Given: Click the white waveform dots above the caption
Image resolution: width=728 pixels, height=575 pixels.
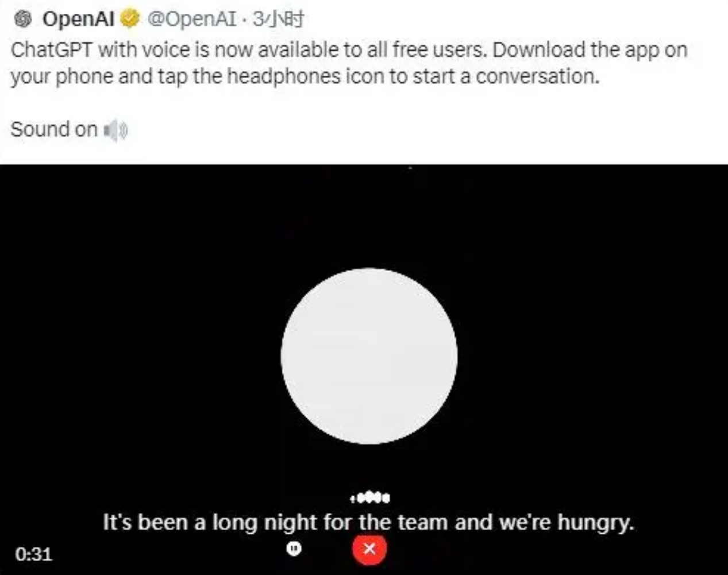Looking at the screenshot, I should point(370,497).
